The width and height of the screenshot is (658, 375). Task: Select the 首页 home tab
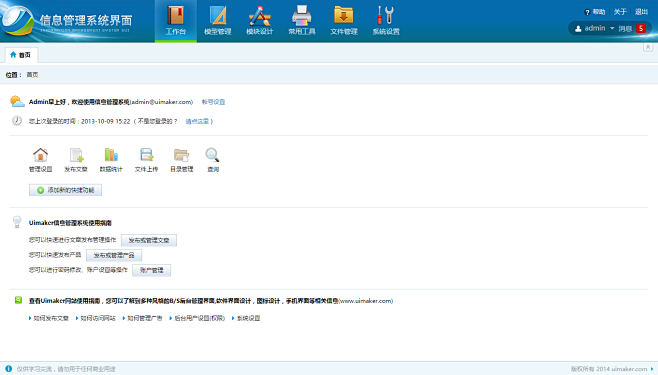[x=21, y=55]
